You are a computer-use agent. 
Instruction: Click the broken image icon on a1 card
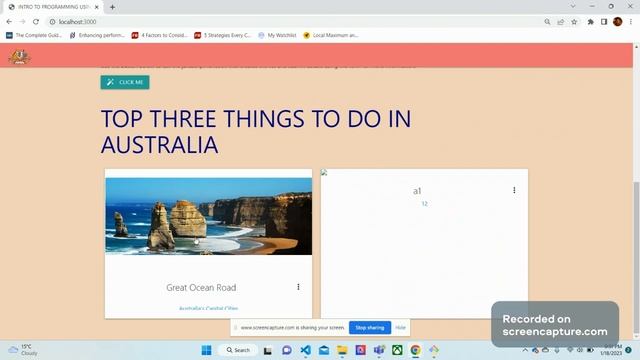click(324, 173)
